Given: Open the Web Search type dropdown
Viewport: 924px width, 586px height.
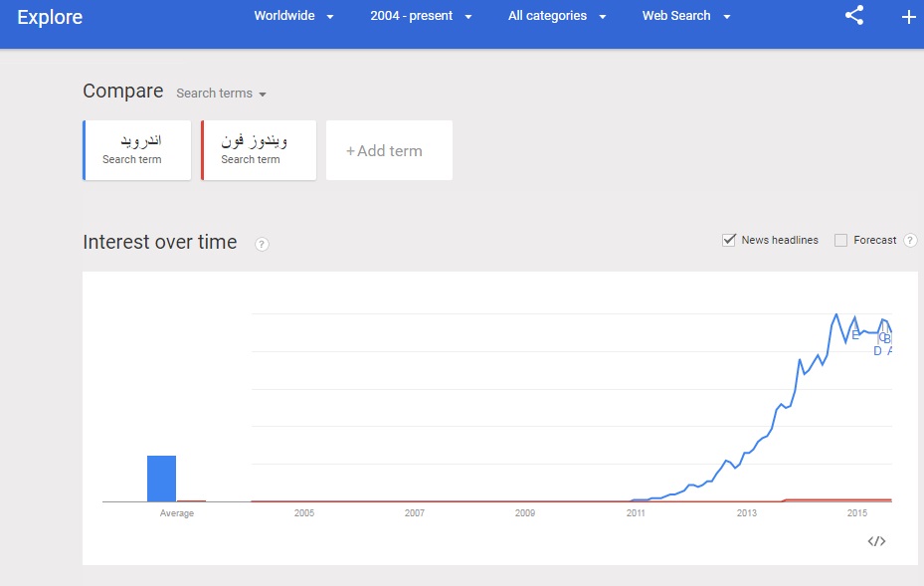Looking at the screenshot, I should click(x=686, y=16).
